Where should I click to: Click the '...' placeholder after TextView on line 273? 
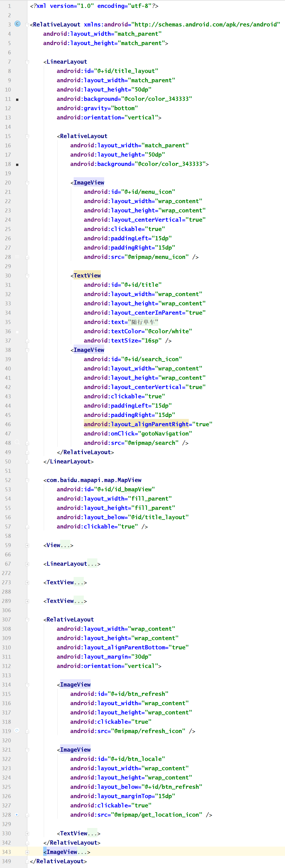(x=79, y=582)
